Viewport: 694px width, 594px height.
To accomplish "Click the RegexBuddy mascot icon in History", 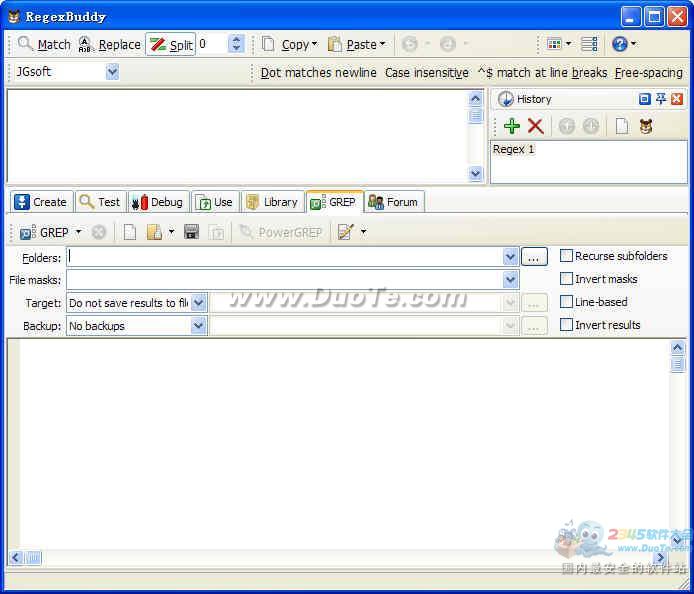I will (646, 126).
